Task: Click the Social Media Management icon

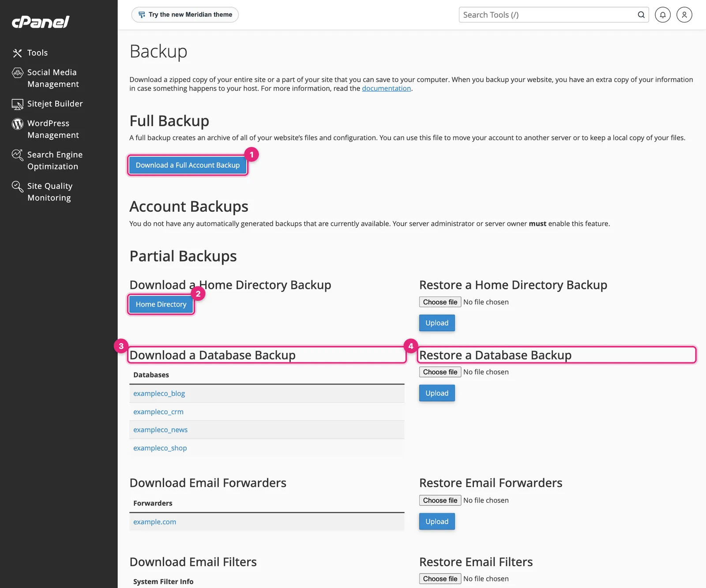Action: (x=17, y=72)
